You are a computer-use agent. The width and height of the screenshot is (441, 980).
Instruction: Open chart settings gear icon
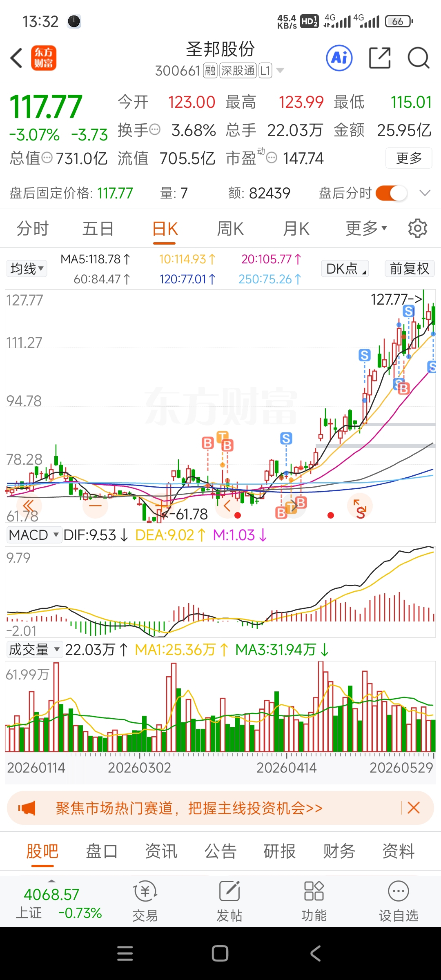pos(418,228)
